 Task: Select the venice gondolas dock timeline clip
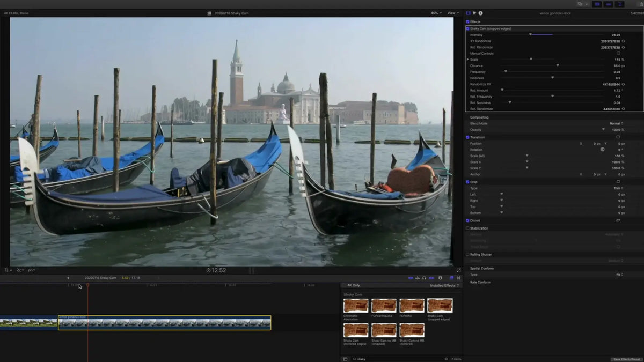164,322
